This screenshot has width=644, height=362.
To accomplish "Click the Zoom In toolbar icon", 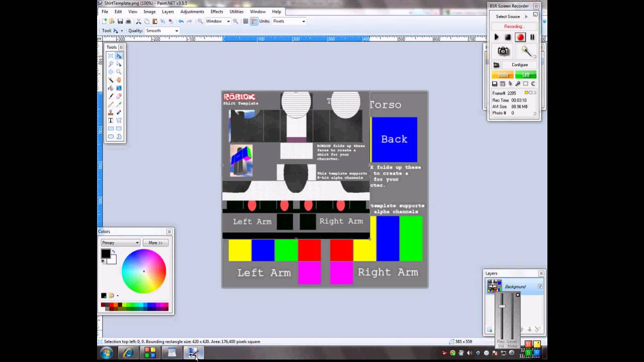I will (235, 21).
